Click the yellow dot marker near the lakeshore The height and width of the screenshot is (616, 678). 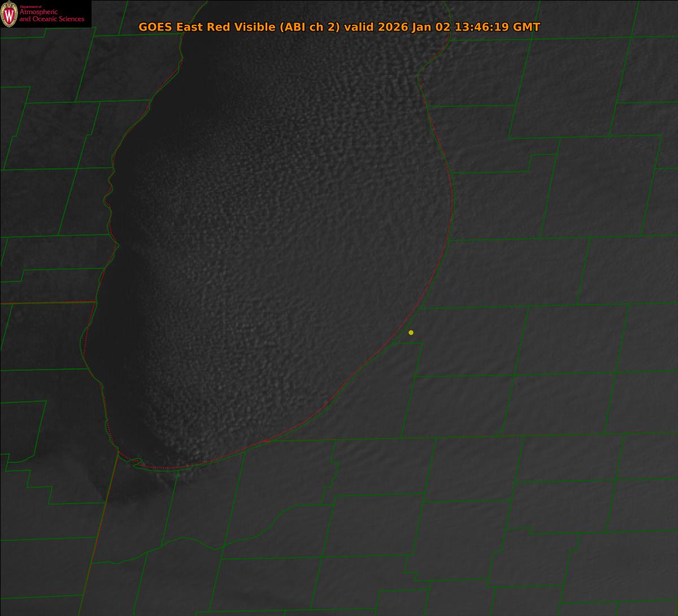[x=411, y=332]
